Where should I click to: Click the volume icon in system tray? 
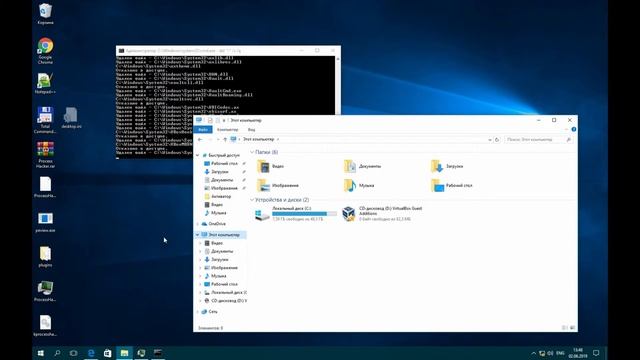tap(550, 353)
